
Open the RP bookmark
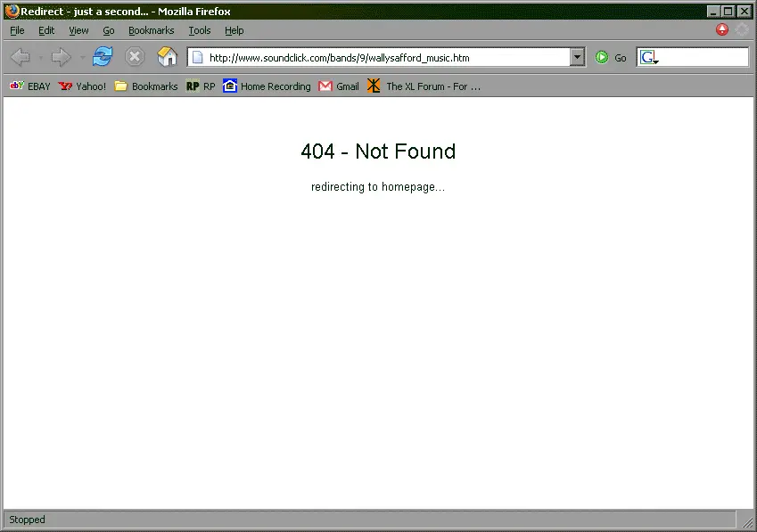coord(201,86)
